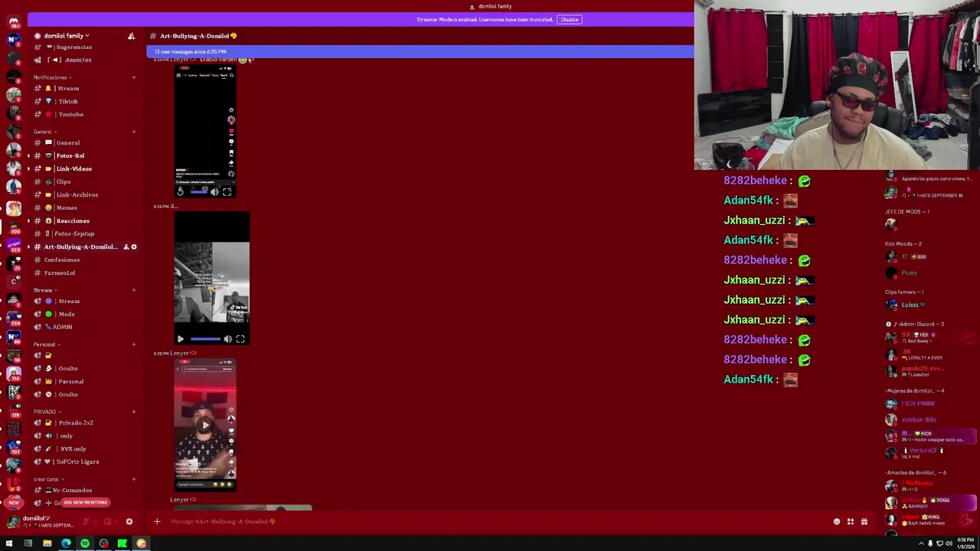Open invite people icon beside server name
Image resolution: width=980 pixels, height=551 pixels.
coord(131,36)
